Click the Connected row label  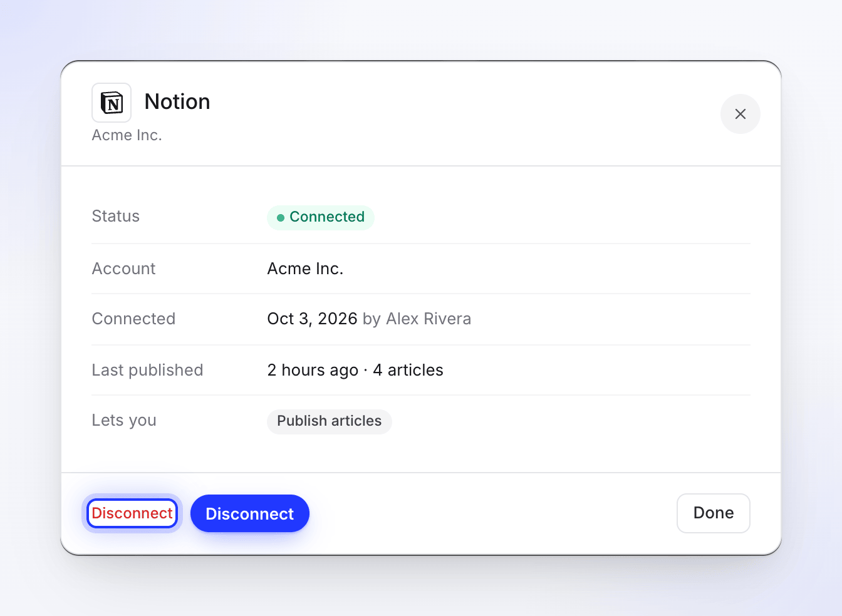click(x=134, y=319)
